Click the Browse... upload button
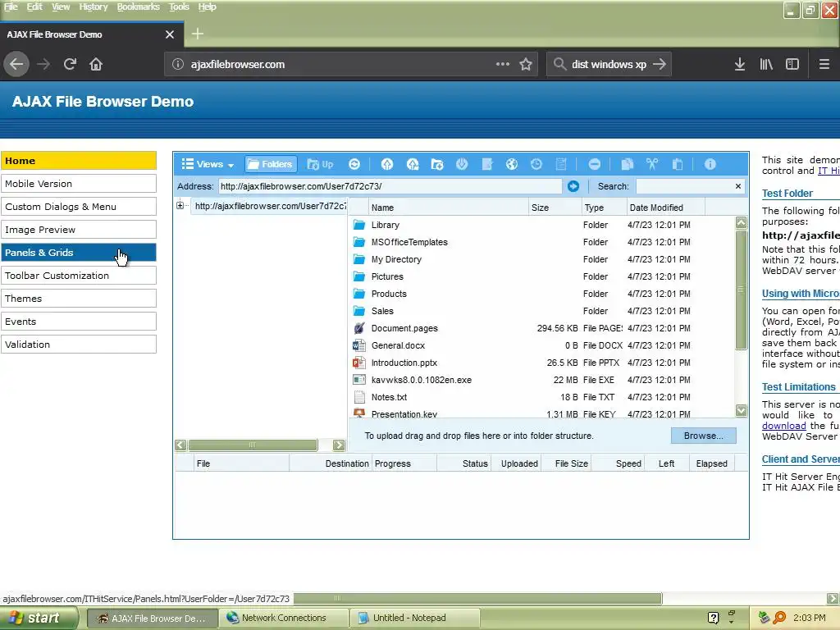Image resolution: width=840 pixels, height=630 pixels. coord(703,436)
